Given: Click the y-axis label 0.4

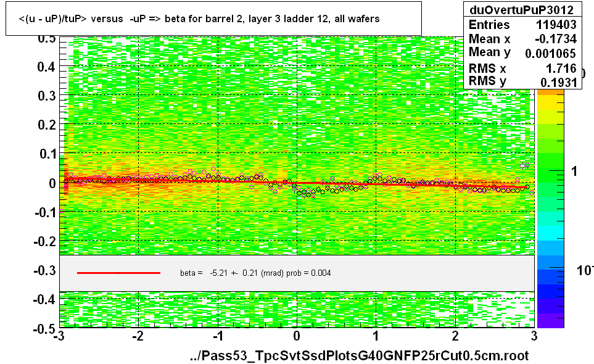Looking at the screenshot, I should 46,67.
